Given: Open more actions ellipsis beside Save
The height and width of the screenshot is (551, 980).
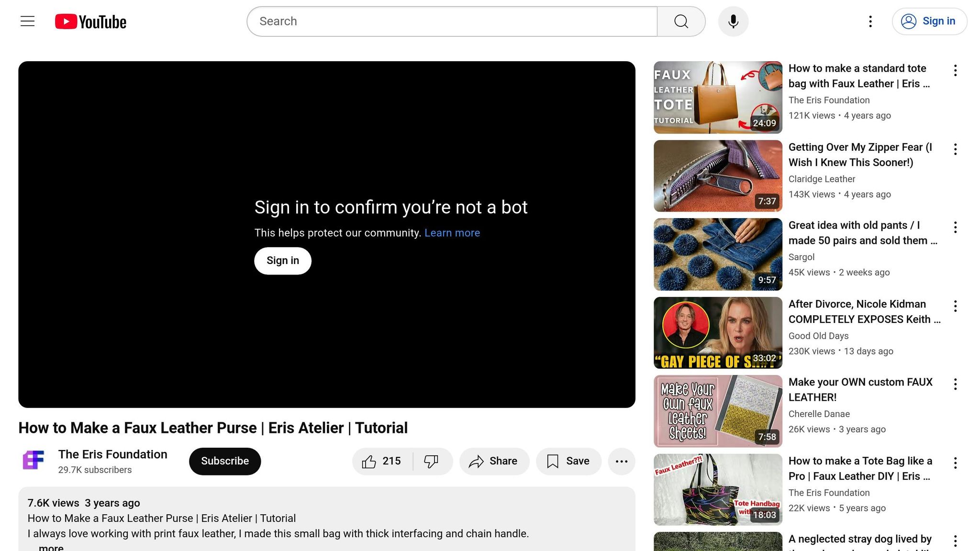Looking at the screenshot, I should [621, 461].
